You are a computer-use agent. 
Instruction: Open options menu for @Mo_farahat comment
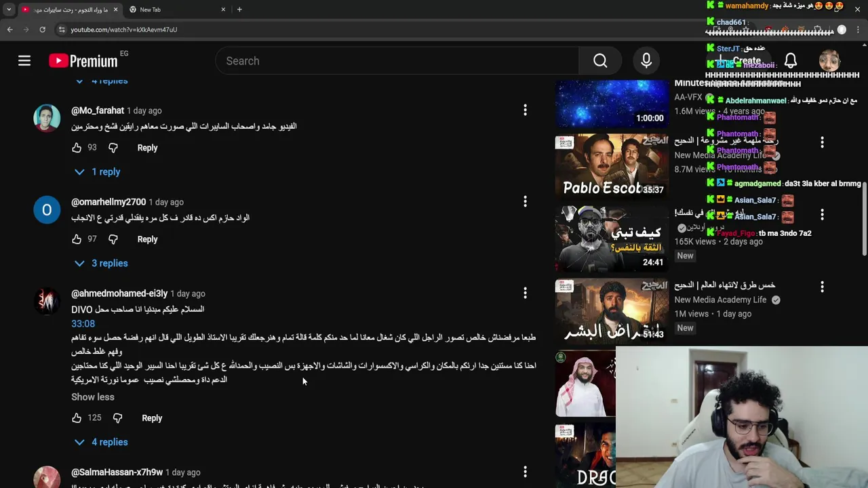point(525,110)
